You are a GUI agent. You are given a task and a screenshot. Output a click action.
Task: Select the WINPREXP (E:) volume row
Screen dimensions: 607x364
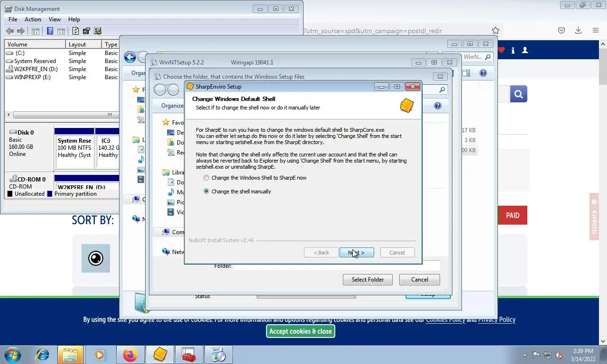(x=62, y=77)
